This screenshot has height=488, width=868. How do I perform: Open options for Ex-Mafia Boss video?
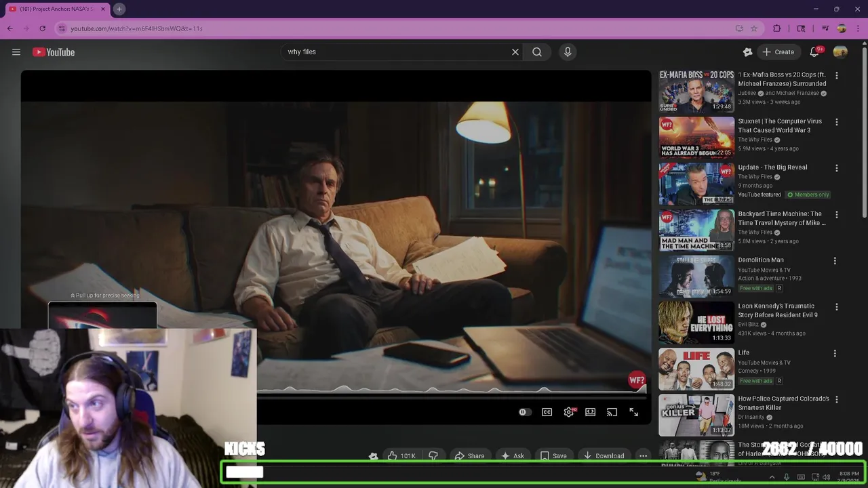836,75
